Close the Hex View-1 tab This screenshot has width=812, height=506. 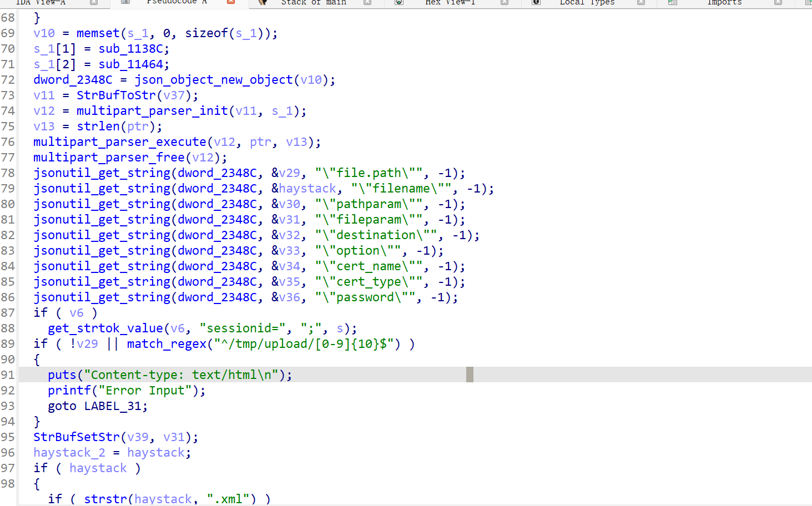(505, 2)
